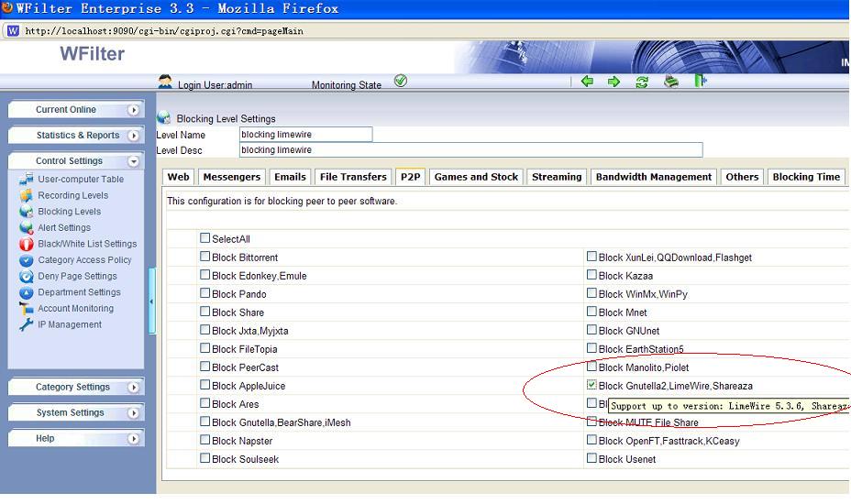Check Block WinMx,WinPy option
851x504 pixels.
[x=591, y=293]
